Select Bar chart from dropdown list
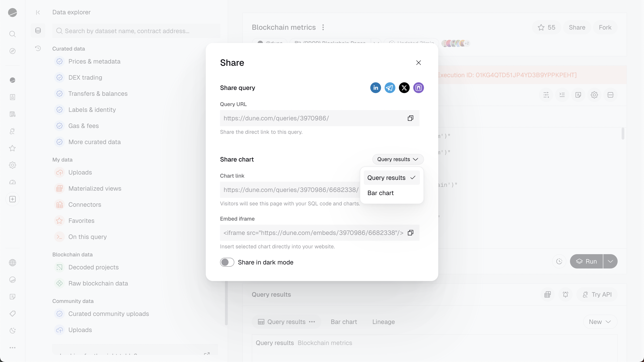644x362 pixels. pos(392,193)
